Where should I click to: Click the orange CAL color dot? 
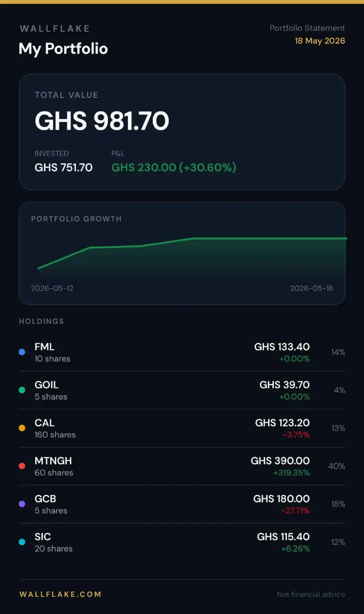click(22, 428)
